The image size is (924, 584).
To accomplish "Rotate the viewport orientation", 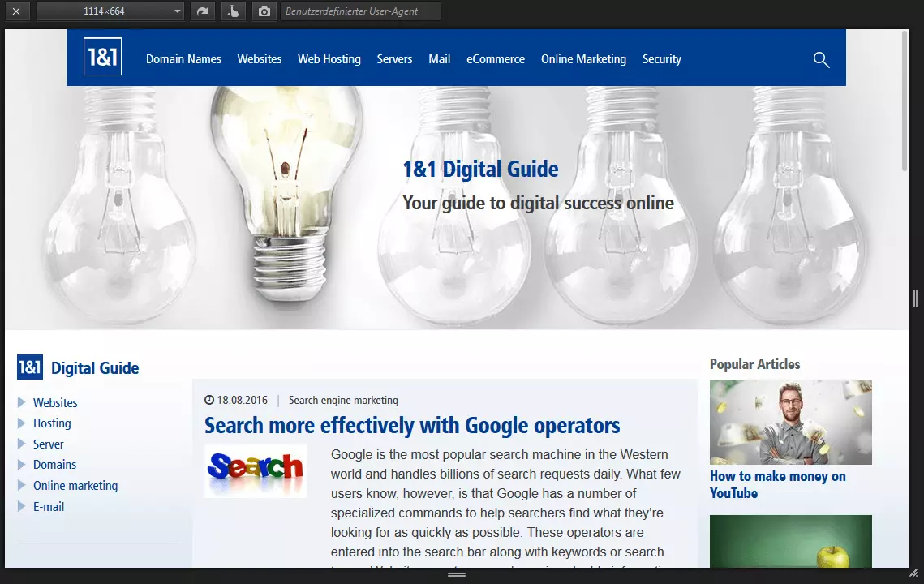I will [203, 11].
